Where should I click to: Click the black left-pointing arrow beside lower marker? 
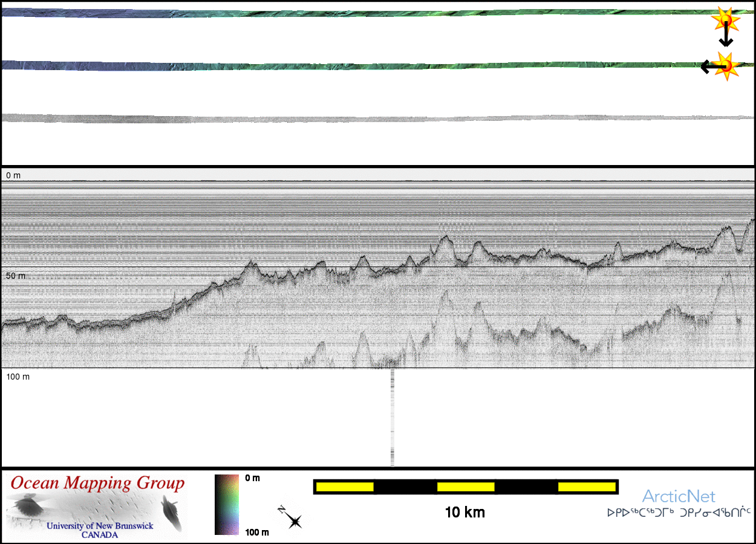coord(708,66)
